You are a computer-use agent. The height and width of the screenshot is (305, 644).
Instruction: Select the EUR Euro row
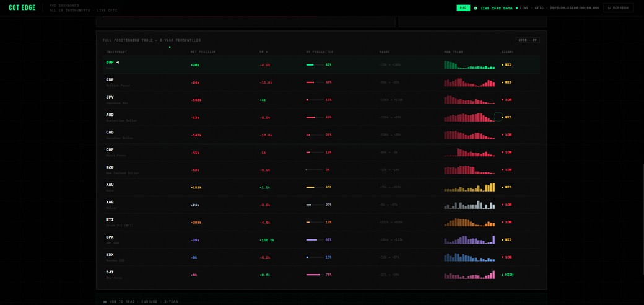[321, 65]
